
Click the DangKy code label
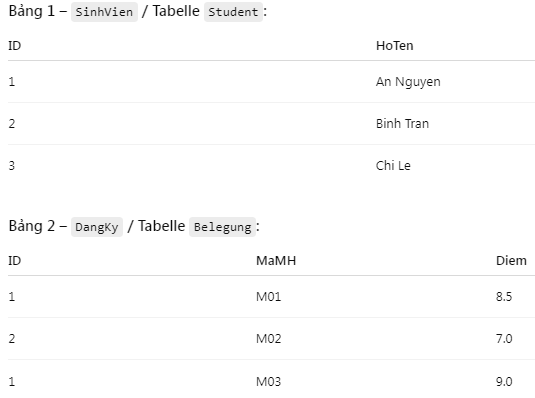[97, 227]
